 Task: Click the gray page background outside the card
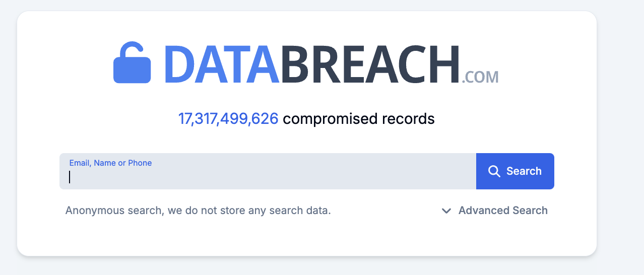pos(621,151)
